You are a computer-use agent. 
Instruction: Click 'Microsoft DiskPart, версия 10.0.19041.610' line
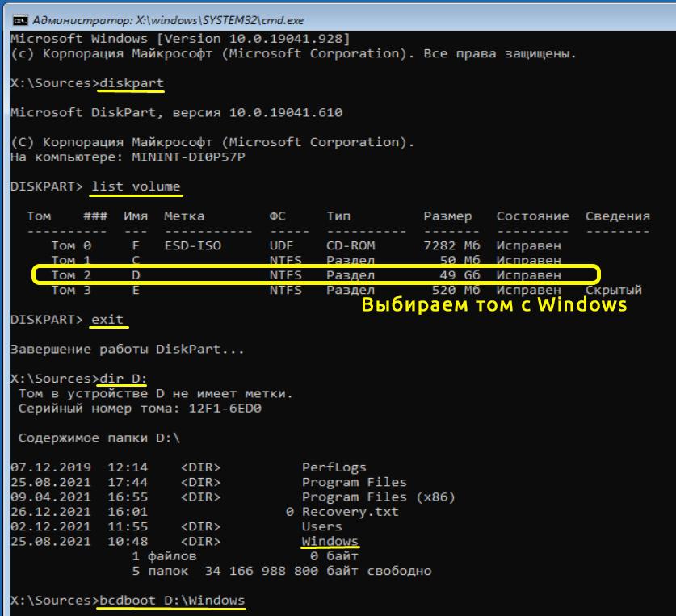(176, 112)
